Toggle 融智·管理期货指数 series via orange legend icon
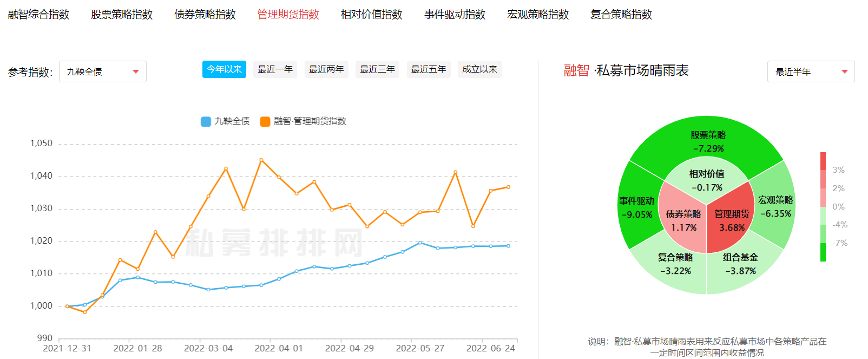The image size is (868, 359). coord(265,121)
